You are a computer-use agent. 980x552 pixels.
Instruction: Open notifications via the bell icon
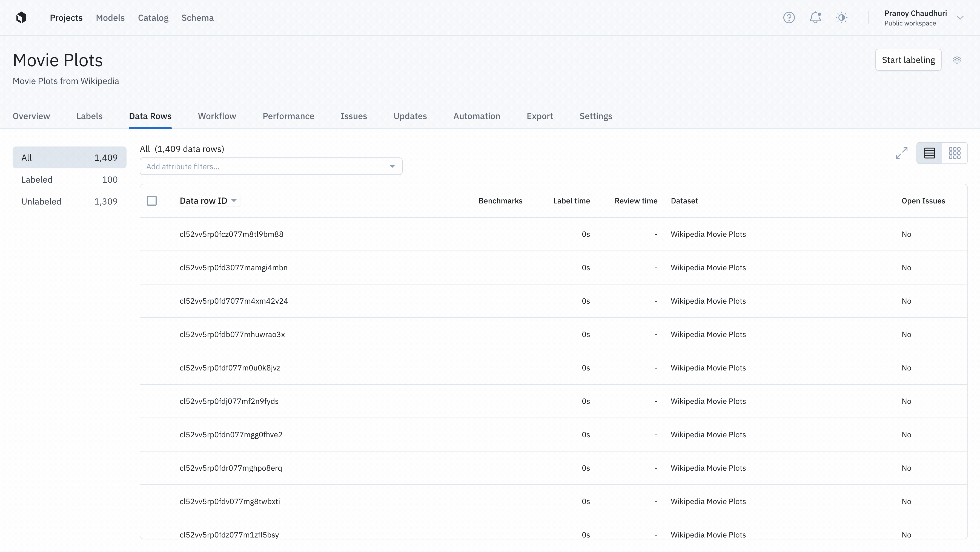815,18
